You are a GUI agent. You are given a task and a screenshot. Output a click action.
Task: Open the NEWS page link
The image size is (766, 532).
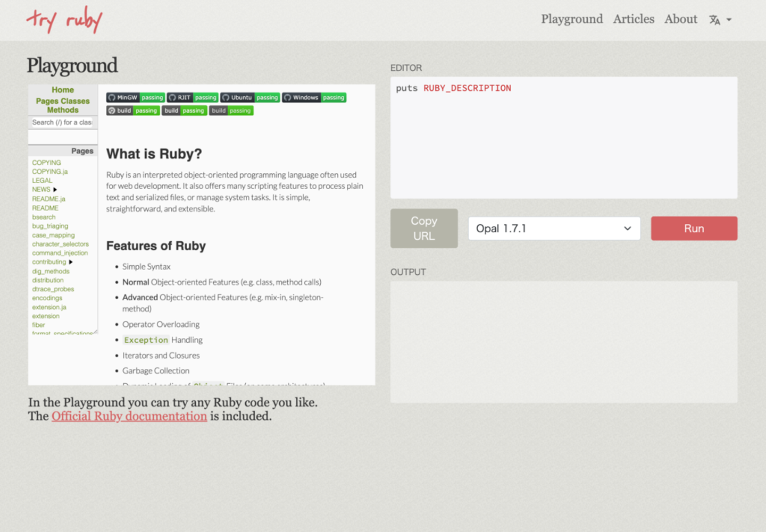(41, 190)
